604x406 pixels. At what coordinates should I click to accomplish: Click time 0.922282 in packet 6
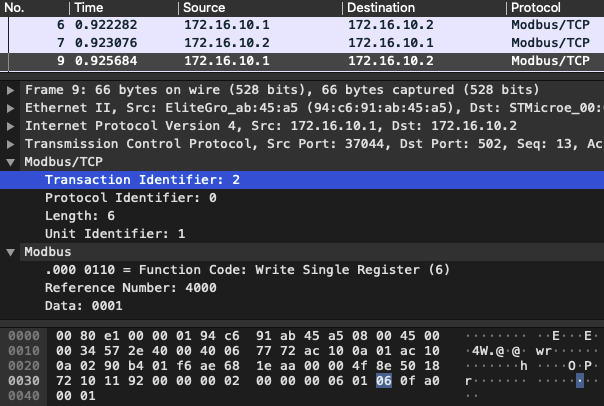click(106, 25)
